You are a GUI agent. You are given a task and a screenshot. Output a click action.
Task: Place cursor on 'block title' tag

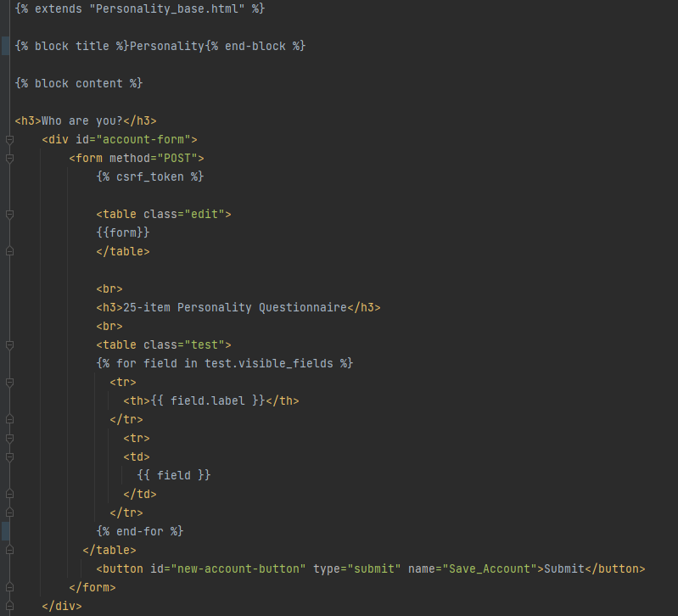(72, 47)
